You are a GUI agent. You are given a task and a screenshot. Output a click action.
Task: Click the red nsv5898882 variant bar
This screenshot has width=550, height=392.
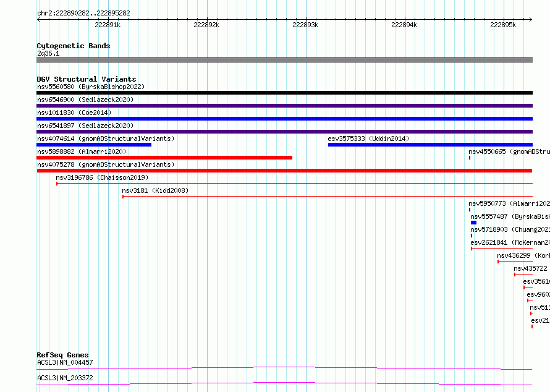point(164,158)
